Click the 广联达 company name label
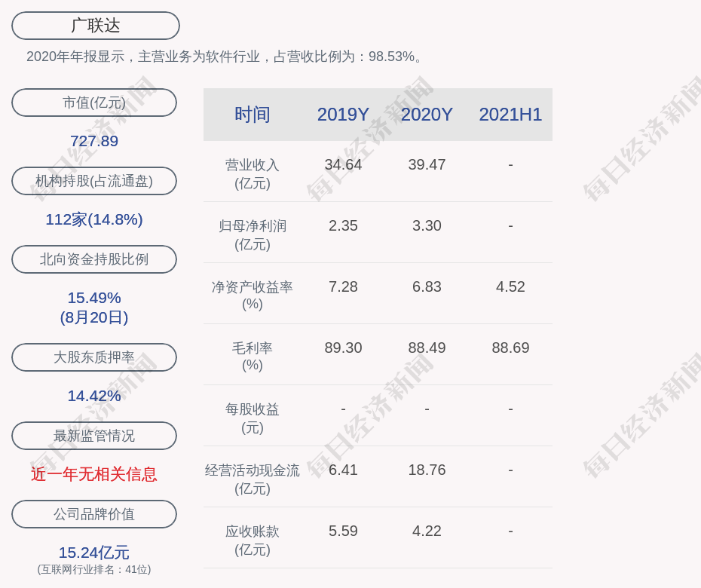The width and height of the screenshot is (701, 588). pyautogui.click(x=96, y=26)
